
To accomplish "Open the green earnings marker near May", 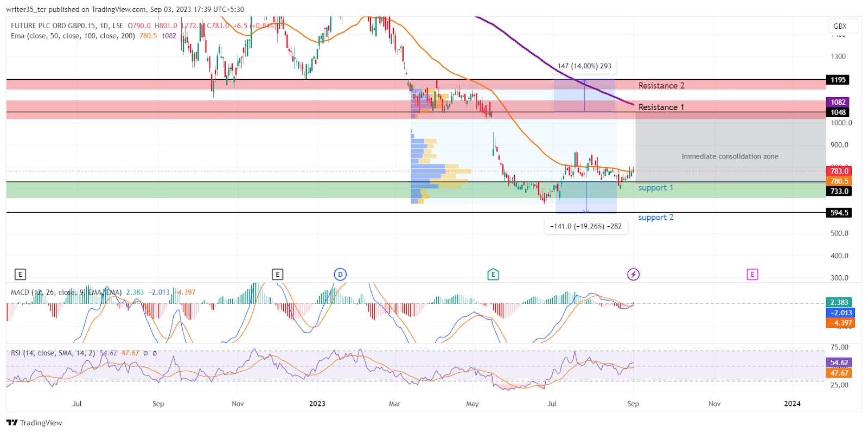I will [x=493, y=275].
